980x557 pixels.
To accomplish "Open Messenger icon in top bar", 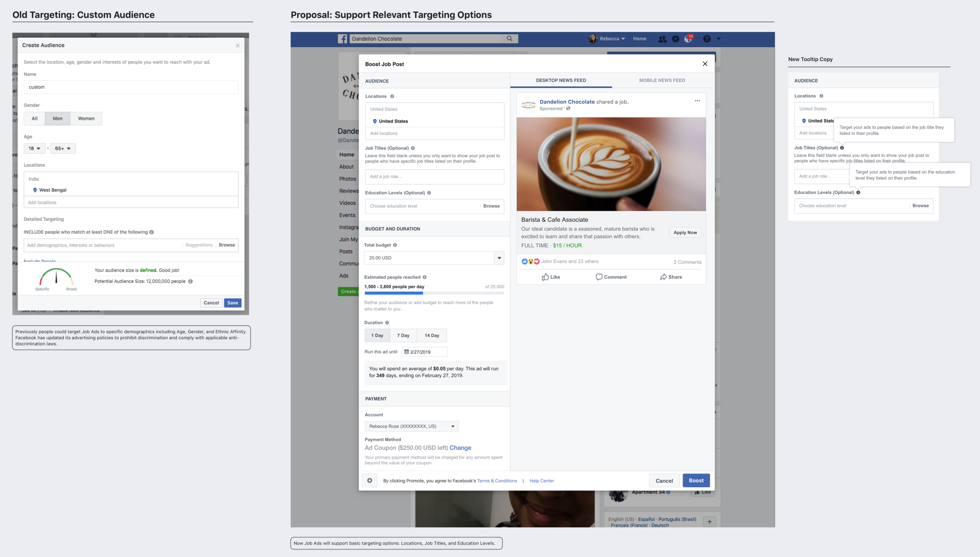I will pyautogui.click(x=675, y=39).
